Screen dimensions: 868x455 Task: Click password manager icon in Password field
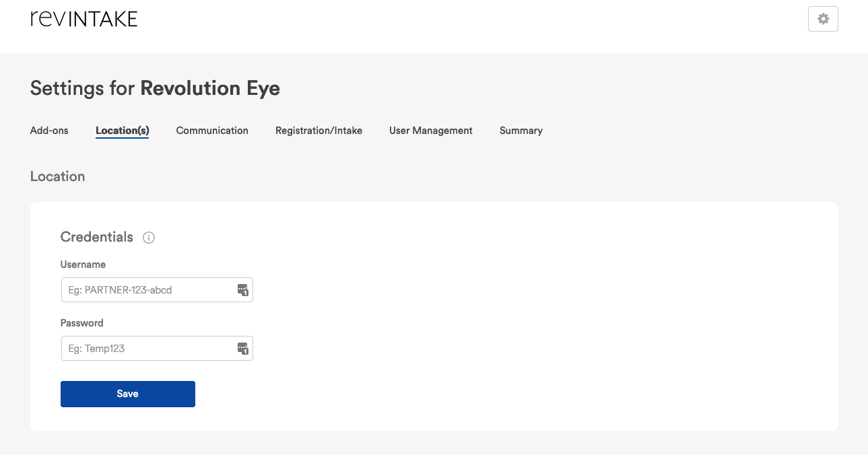(242, 349)
